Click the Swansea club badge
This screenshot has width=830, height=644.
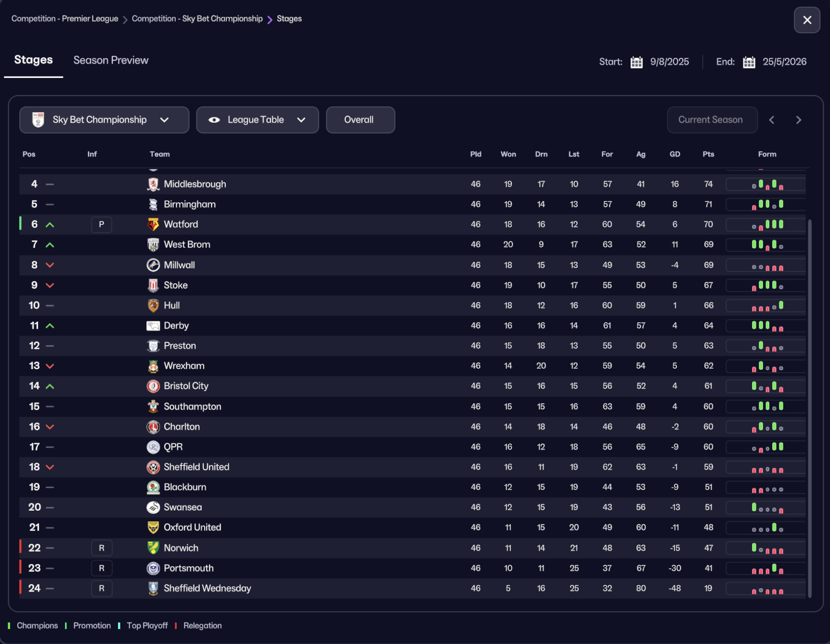click(153, 507)
